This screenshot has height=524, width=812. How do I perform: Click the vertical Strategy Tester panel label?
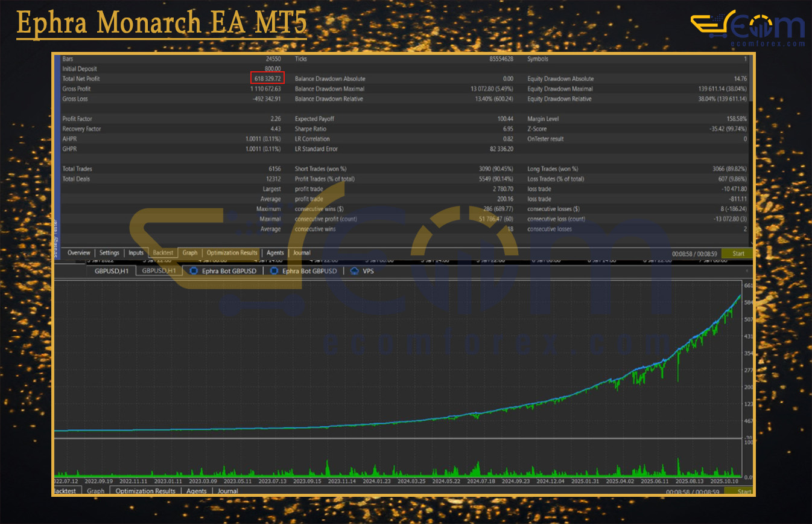[57, 238]
